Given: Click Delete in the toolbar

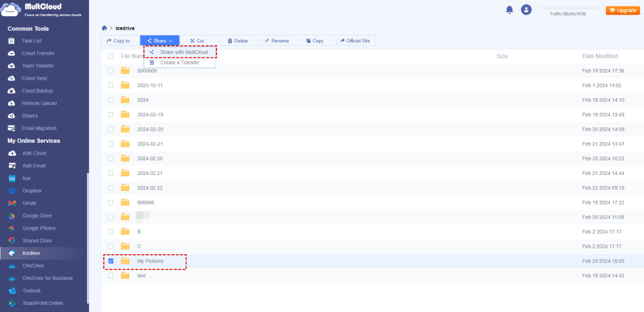Looking at the screenshot, I should click(x=238, y=41).
